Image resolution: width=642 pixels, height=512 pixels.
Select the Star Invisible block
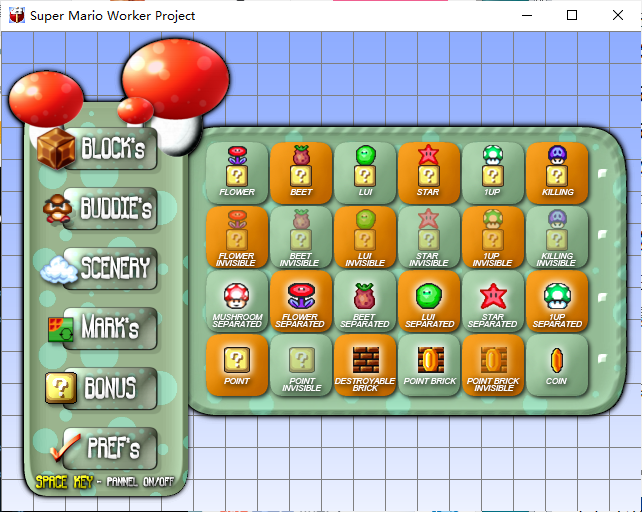[x=429, y=237]
